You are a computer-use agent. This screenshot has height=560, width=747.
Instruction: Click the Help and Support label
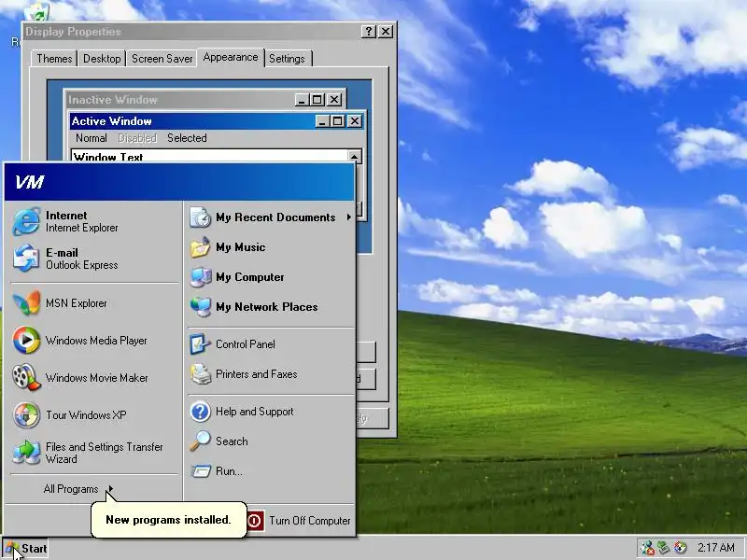(x=254, y=412)
